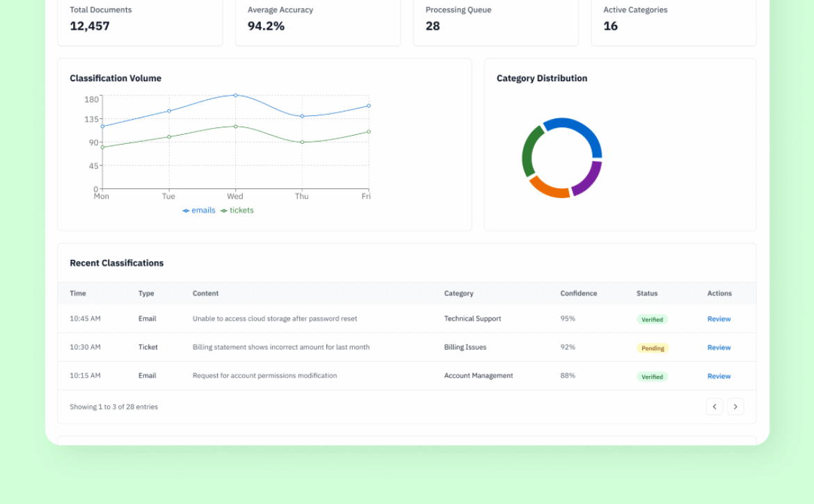
Task: Click tickets data point for Thu
Action: 302,142
